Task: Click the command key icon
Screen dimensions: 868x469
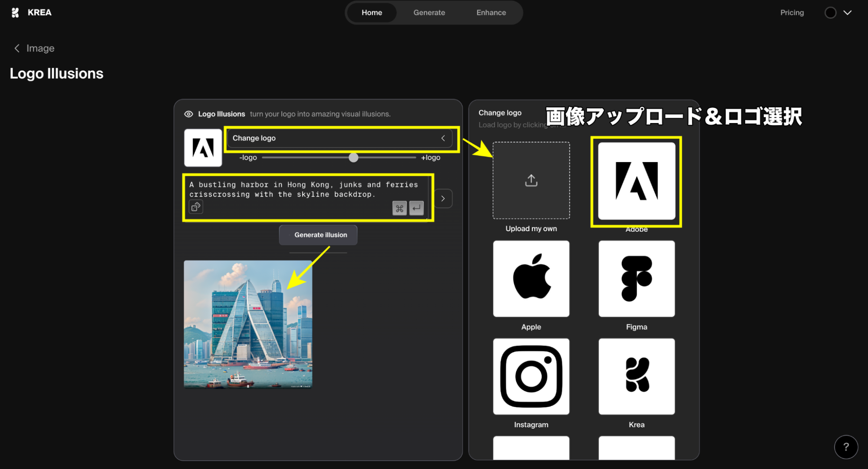Action: [399, 208]
